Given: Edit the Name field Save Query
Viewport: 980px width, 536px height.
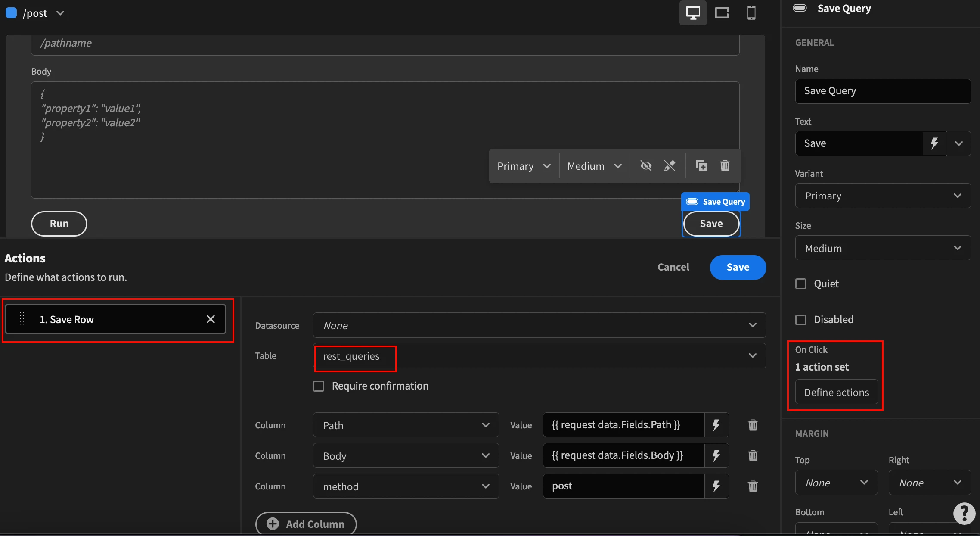Looking at the screenshot, I should click(883, 91).
